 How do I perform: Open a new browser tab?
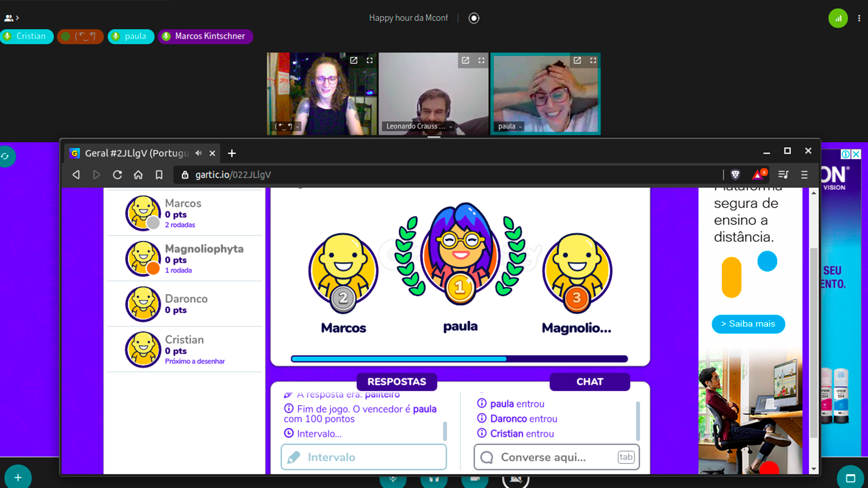tap(232, 154)
